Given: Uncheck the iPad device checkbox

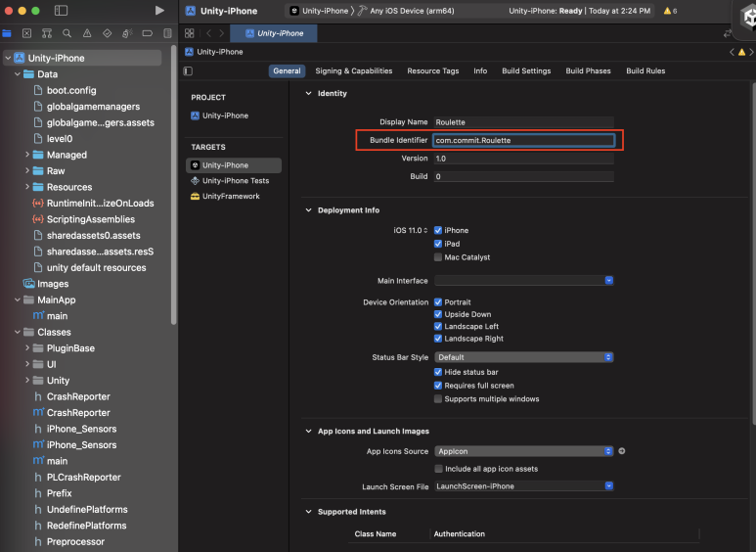Looking at the screenshot, I should coord(438,244).
